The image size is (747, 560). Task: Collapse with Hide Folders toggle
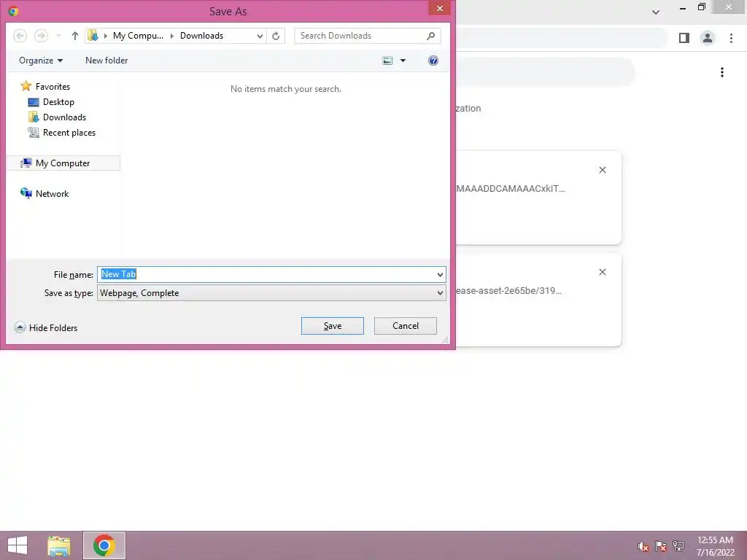pos(46,327)
